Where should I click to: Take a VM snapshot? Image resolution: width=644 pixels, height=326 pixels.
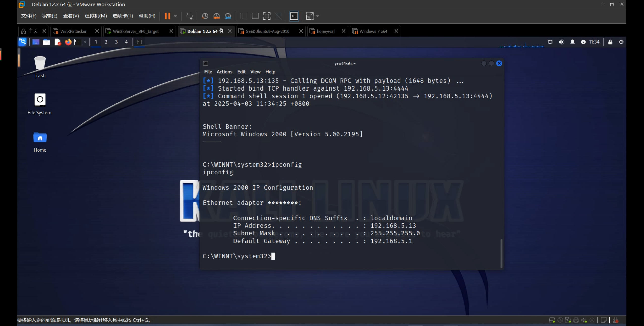tap(205, 16)
